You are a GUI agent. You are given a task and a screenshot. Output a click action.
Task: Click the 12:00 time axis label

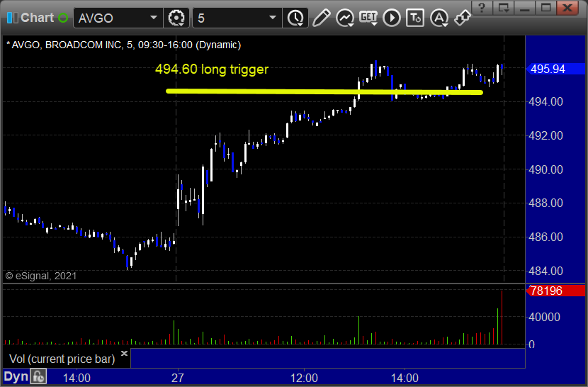coord(304,378)
